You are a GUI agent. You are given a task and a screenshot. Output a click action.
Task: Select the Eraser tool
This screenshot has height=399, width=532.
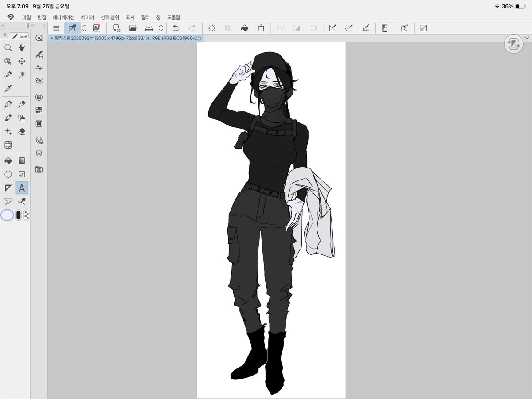[x=22, y=131]
